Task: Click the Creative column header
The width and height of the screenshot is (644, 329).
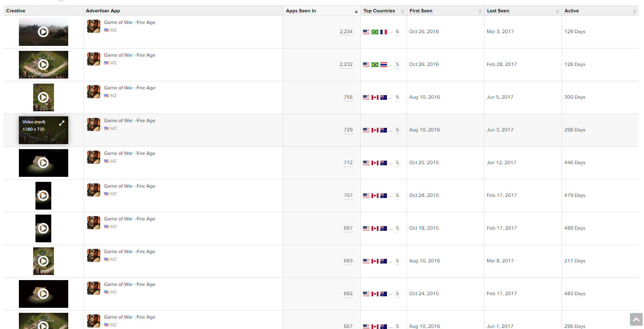Action: [x=16, y=11]
